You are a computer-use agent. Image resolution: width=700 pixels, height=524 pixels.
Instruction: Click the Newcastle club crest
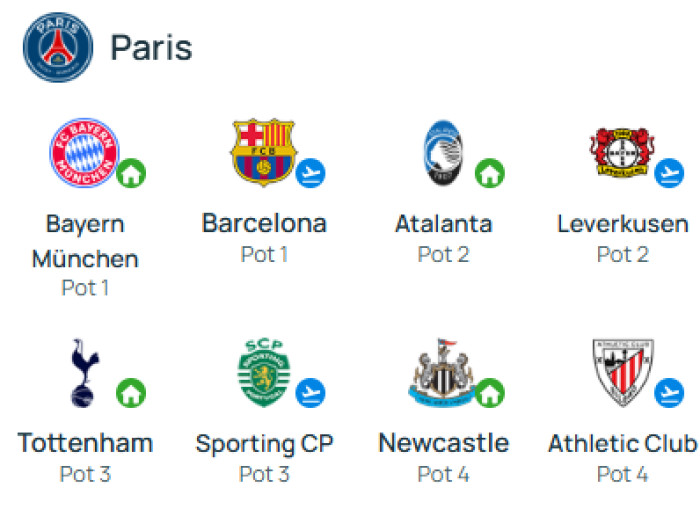click(441, 373)
